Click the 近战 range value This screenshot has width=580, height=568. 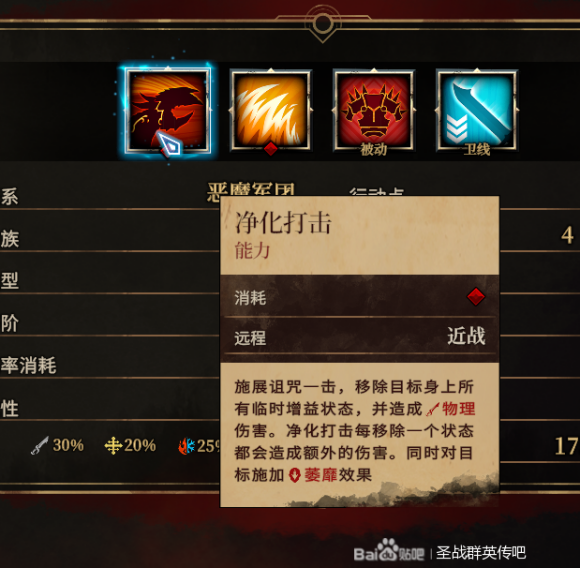tap(466, 336)
